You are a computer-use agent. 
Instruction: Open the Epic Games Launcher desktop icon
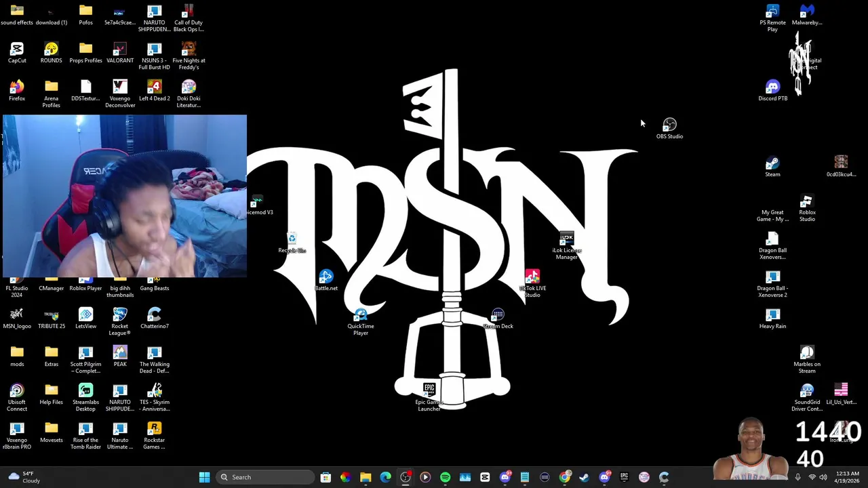pyautogui.click(x=429, y=397)
